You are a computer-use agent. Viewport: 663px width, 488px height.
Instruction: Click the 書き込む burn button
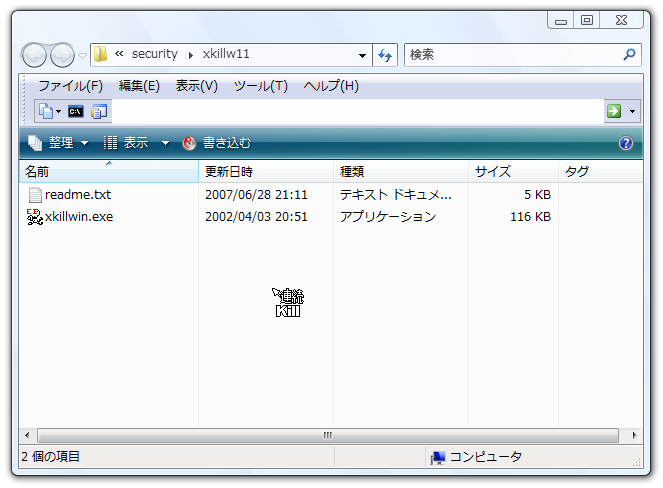pos(217,143)
